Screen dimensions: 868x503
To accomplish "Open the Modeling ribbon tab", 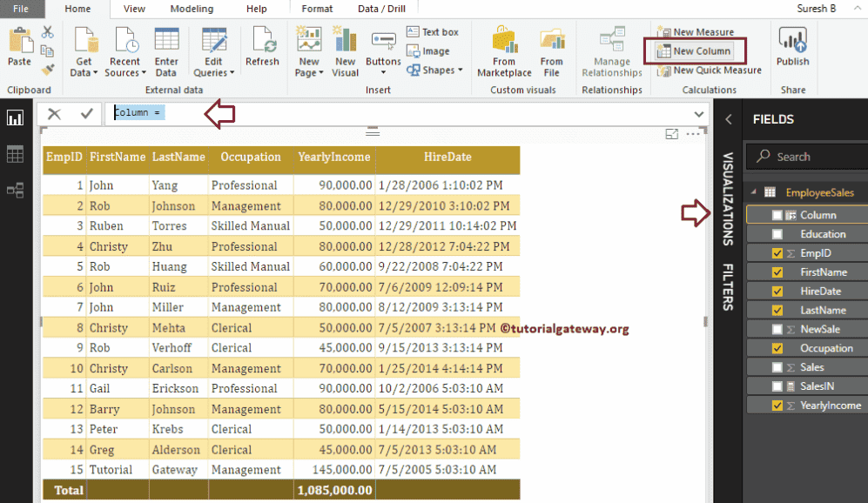I will tap(192, 9).
